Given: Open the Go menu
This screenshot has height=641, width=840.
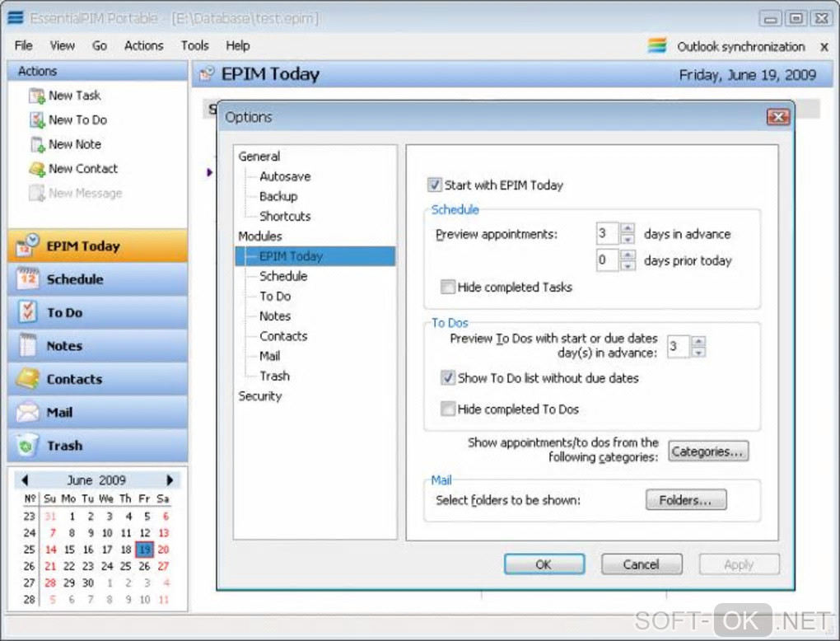Looking at the screenshot, I should click(x=100, y=46).
